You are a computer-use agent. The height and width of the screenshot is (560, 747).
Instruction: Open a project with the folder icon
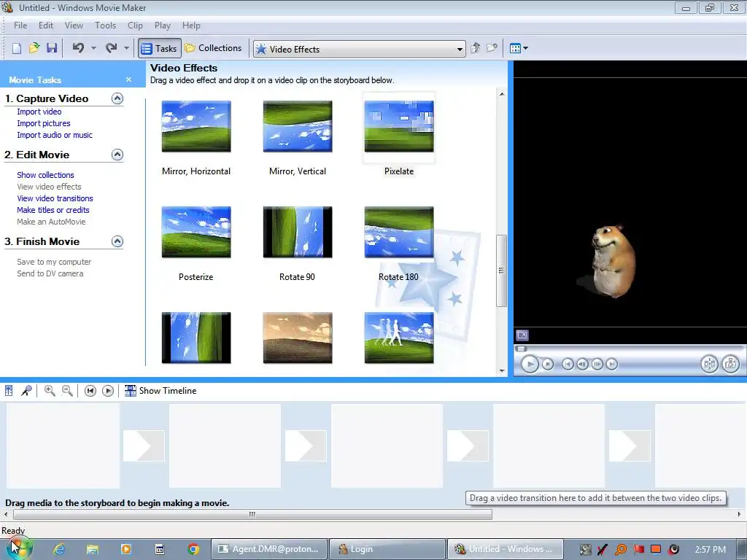coord(34,48)
